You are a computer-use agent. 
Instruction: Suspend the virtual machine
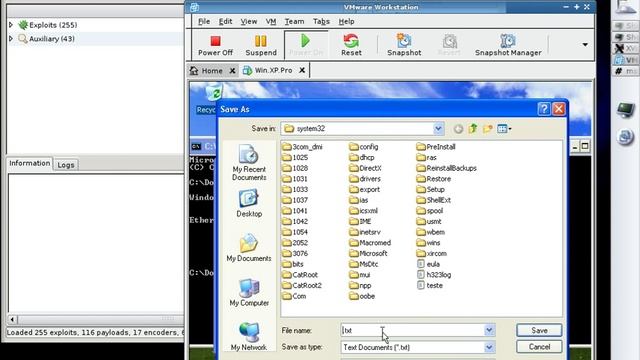[261, 45]
